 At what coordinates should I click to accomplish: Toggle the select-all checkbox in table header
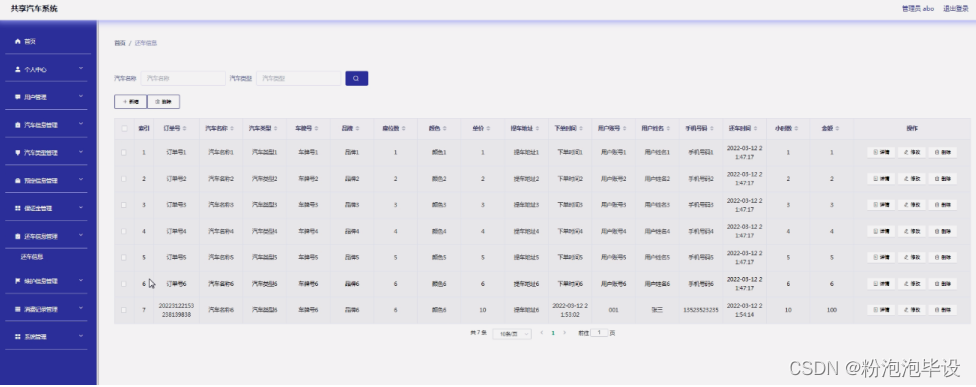(124, 129)
